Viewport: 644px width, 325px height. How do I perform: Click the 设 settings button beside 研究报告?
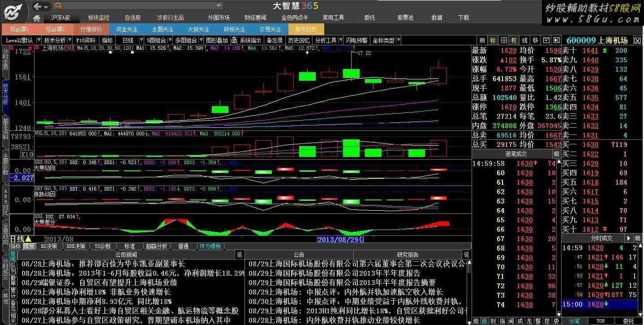[467, 255]
